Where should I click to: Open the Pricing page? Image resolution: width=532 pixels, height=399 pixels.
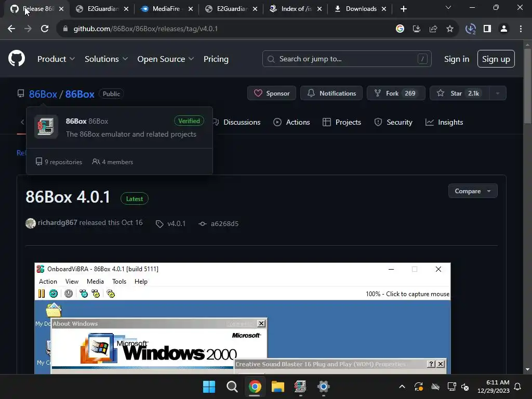(216, 59)
